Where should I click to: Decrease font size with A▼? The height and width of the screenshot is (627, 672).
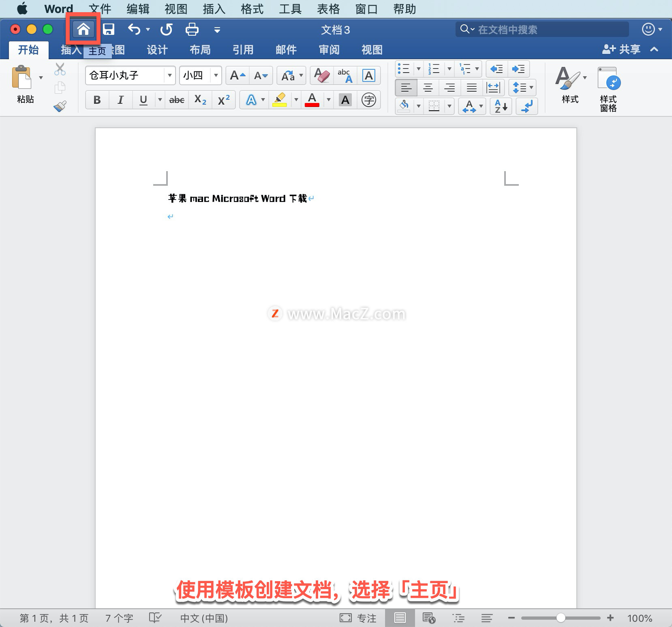(261, 75)
